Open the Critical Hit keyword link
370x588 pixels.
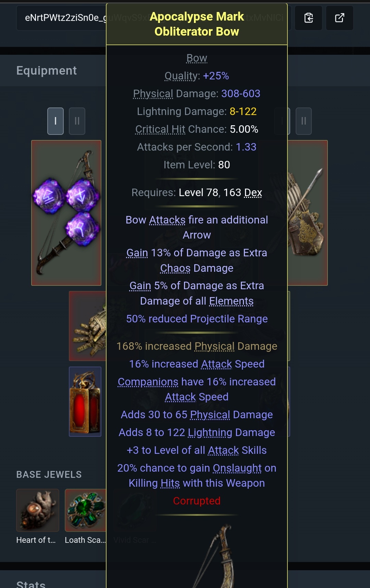point(160,129)
